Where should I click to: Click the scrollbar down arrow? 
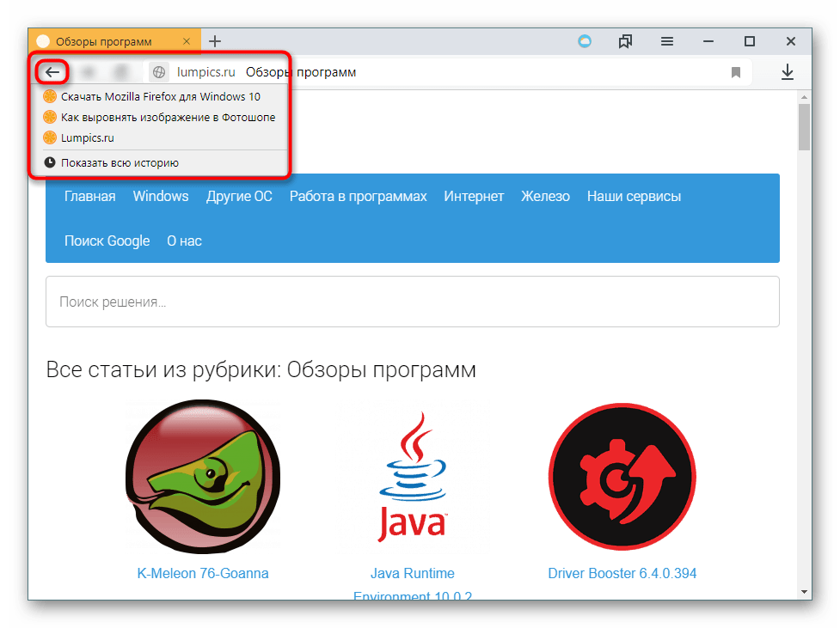tap(804, 592)
